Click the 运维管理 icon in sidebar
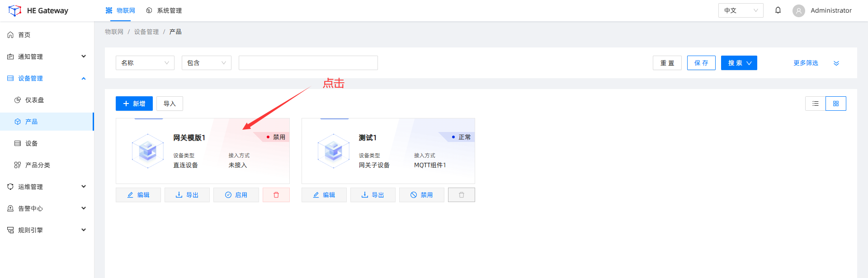 (x=10, y=187)
